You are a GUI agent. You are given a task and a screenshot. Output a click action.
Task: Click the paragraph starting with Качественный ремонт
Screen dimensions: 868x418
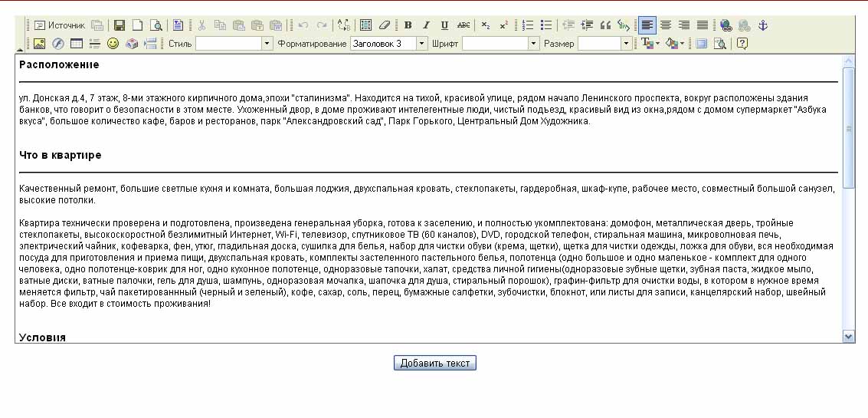click(426, 195)
